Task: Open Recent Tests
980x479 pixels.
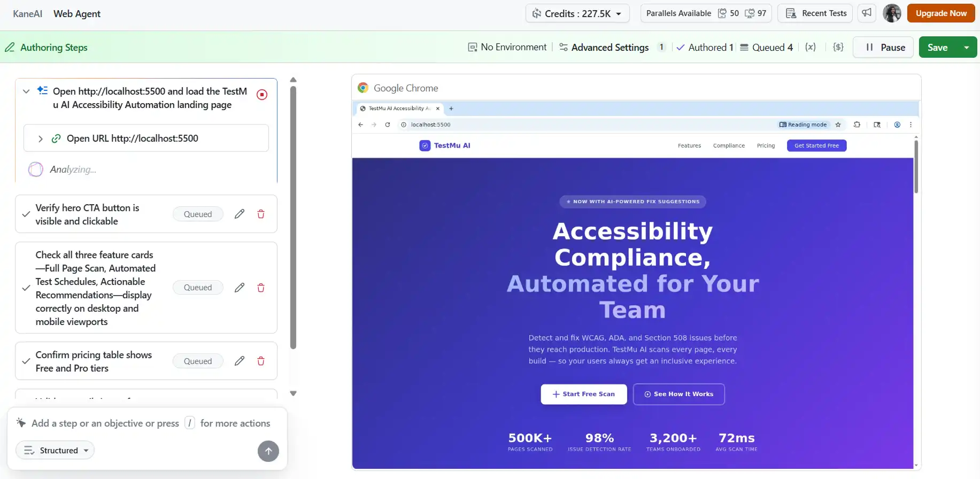Action: [816, 13]
